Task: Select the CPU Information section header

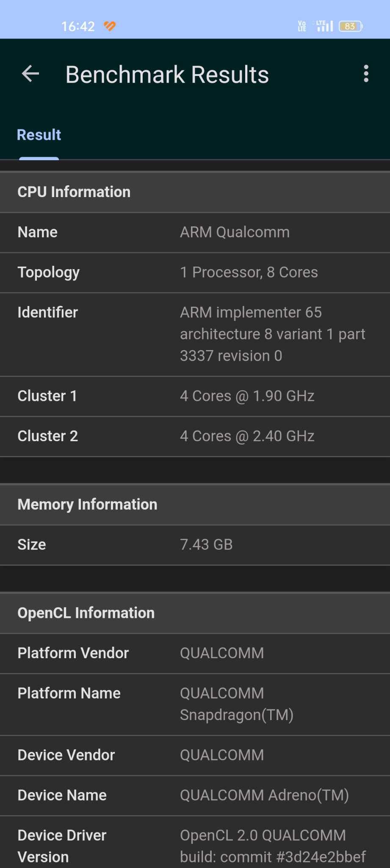Action: tap(195, 192)
